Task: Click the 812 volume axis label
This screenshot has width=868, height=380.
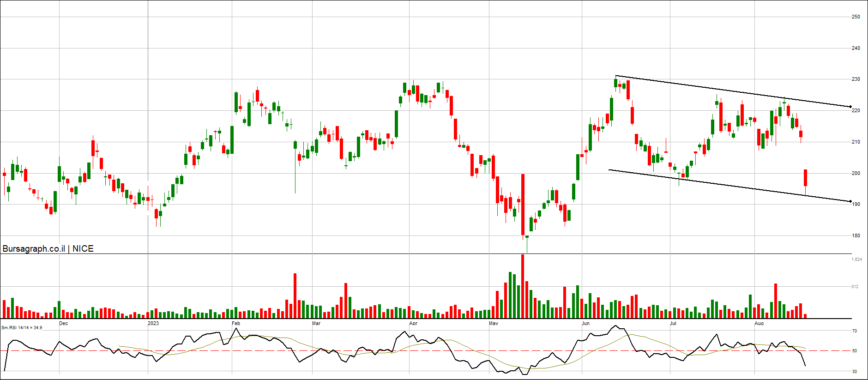Action: click(855, 287)
